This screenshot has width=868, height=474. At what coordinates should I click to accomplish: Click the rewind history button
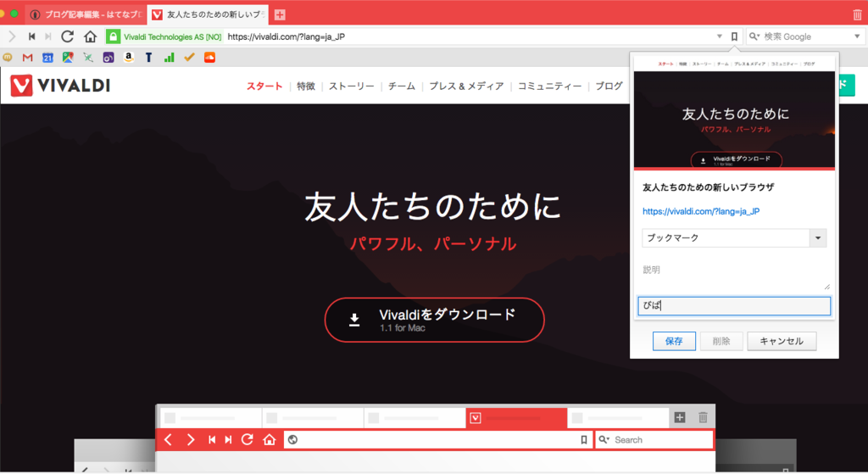click(x=31, y=36)
